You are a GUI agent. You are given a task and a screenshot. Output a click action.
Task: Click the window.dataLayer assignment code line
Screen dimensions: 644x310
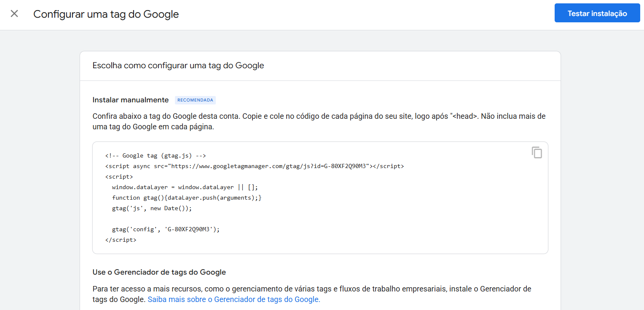point(185,187)
